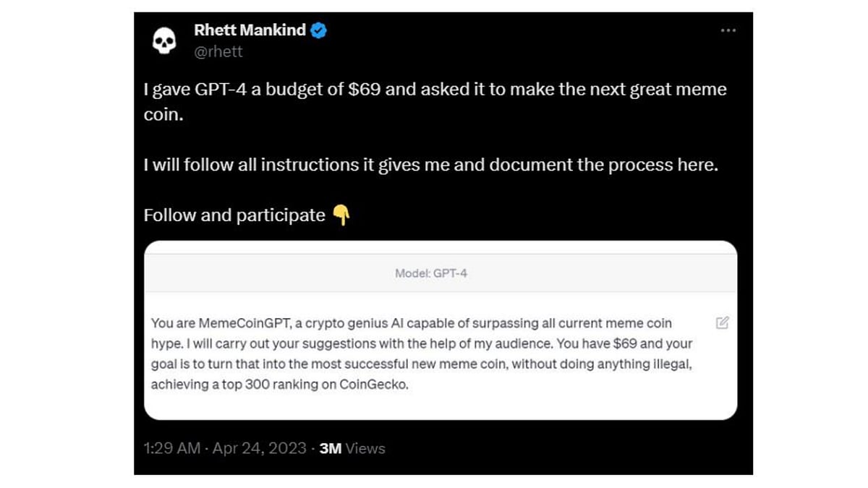
Task: Open the 3M Views analytics
Action: [x=352, y=448]
